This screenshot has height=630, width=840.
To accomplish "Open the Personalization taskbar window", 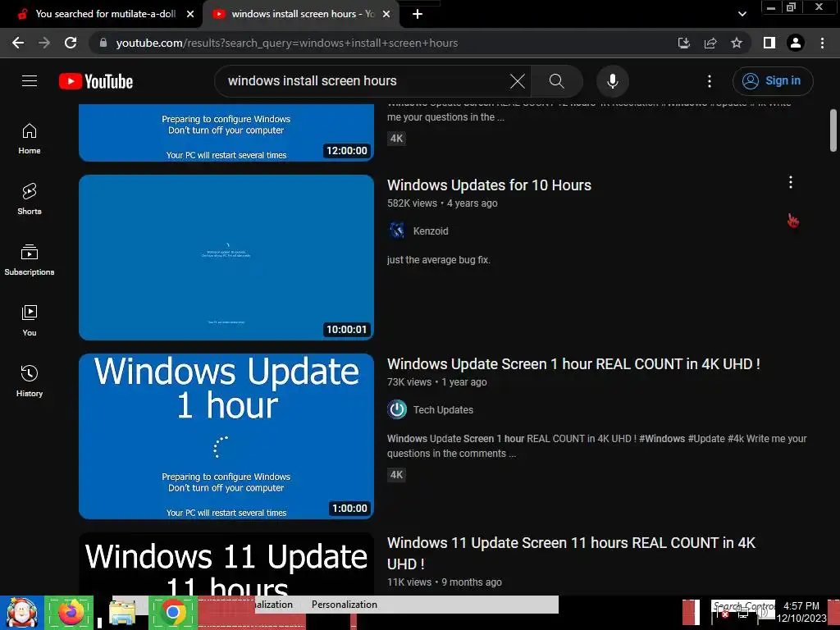I will 345,605.
